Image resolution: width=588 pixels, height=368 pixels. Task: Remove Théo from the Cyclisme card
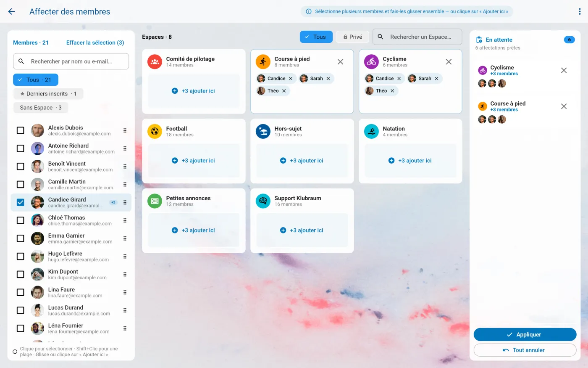[392, 91]
